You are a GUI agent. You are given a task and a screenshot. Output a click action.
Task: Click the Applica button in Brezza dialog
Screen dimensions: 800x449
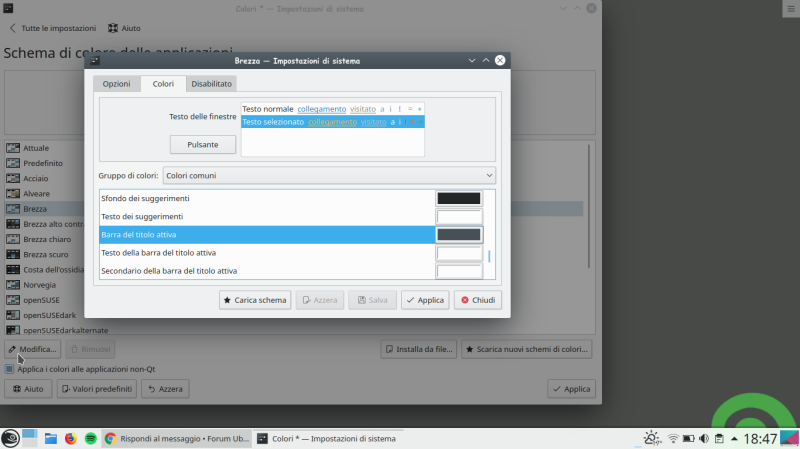pos(425,300)
